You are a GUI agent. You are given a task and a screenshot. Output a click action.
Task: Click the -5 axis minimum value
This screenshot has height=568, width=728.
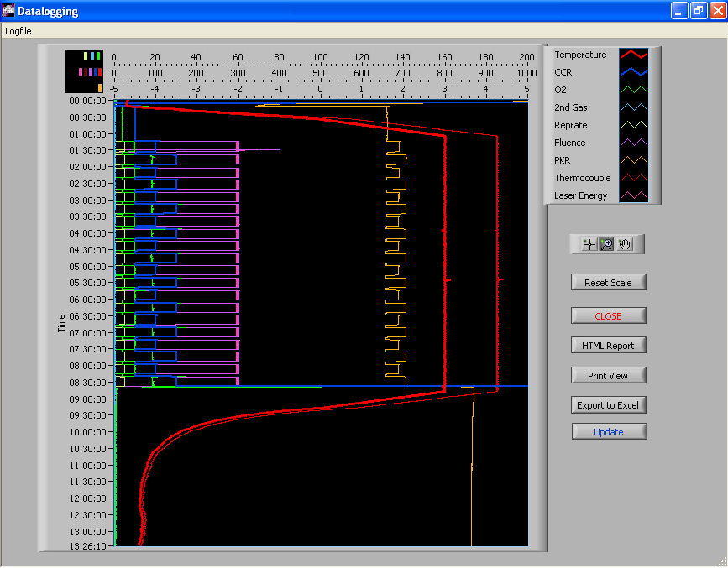pyautogui.click(x=113, y=89)
